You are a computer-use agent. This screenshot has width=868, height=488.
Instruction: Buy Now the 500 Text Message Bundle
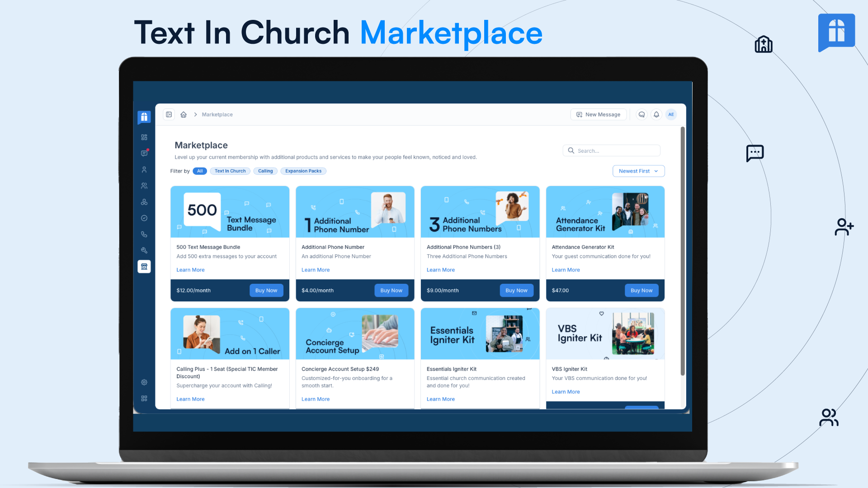pyautogui.click(x=266, y=291)
